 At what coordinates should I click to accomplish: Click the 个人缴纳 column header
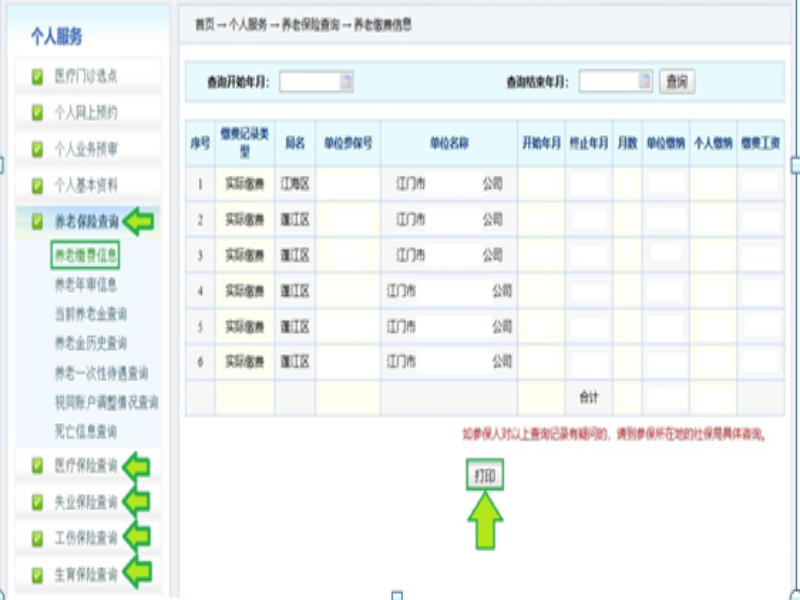tap(713, 143)
